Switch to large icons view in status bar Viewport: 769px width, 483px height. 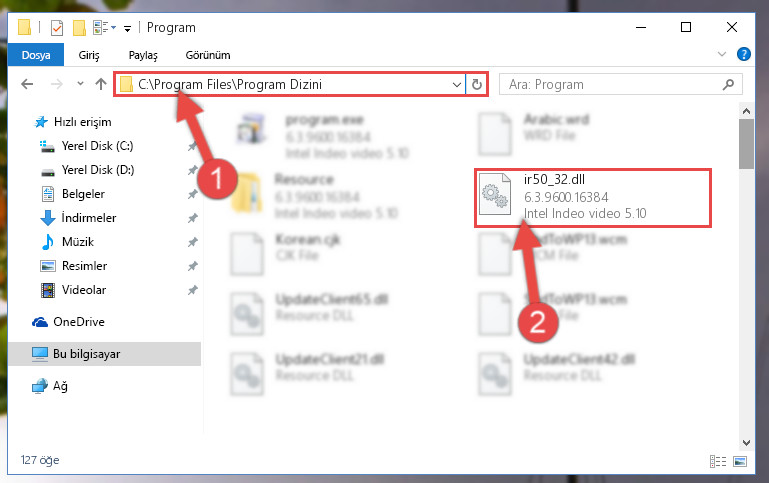(740, 461)
